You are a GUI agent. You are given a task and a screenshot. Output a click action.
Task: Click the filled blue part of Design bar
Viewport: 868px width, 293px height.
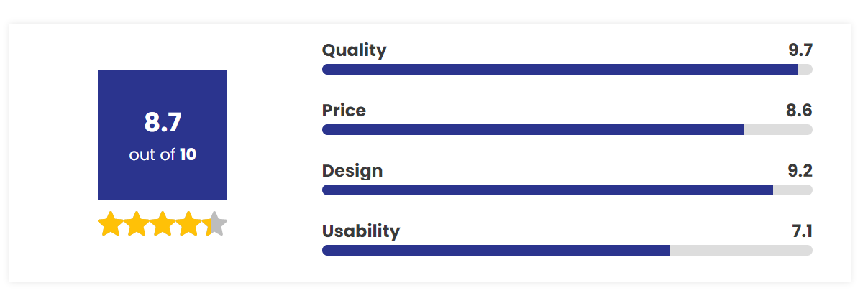[547, 190]
